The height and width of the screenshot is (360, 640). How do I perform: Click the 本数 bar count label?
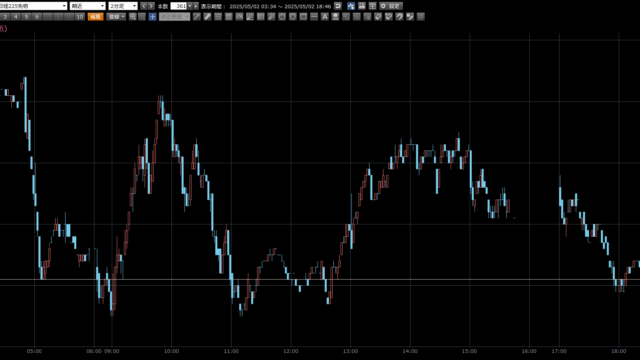163,7
